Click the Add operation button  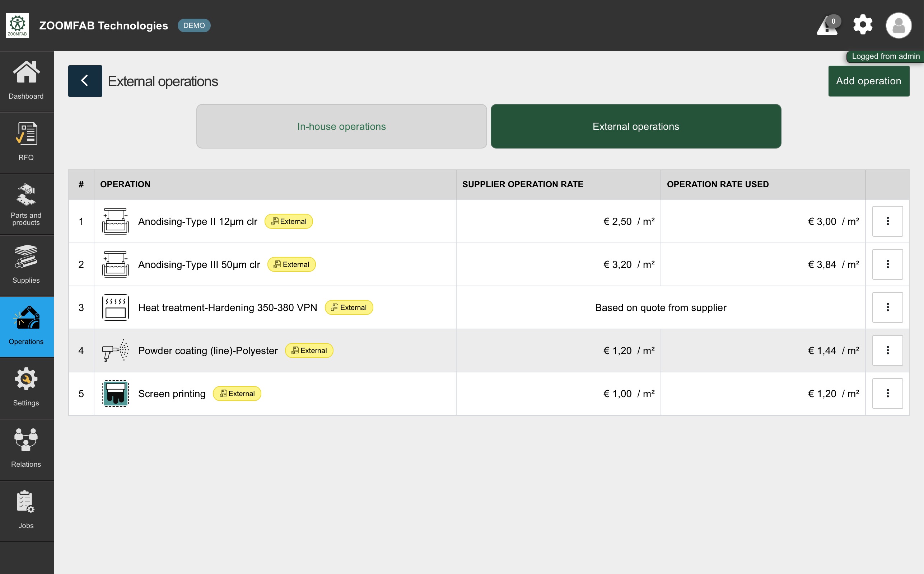click(x=869, y=81)
